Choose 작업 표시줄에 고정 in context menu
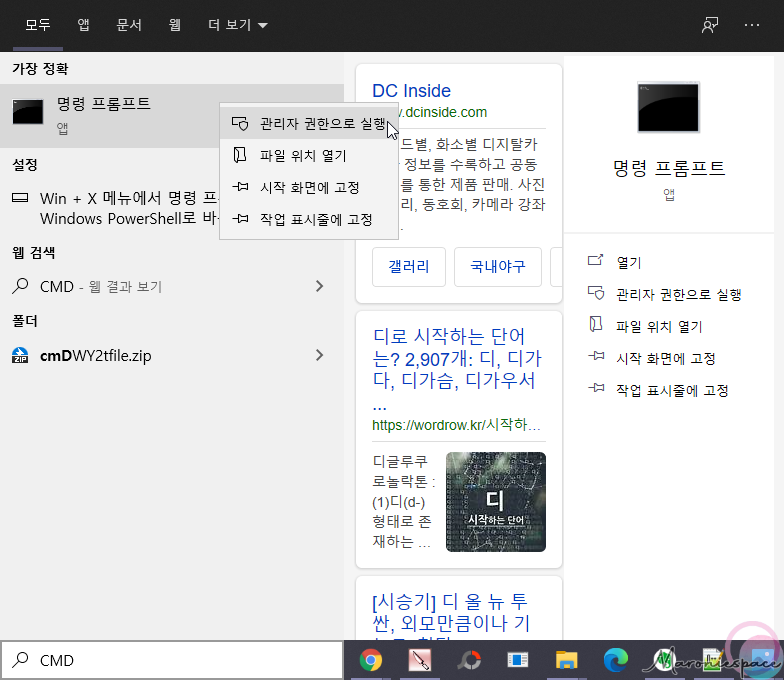 (309, 220)
